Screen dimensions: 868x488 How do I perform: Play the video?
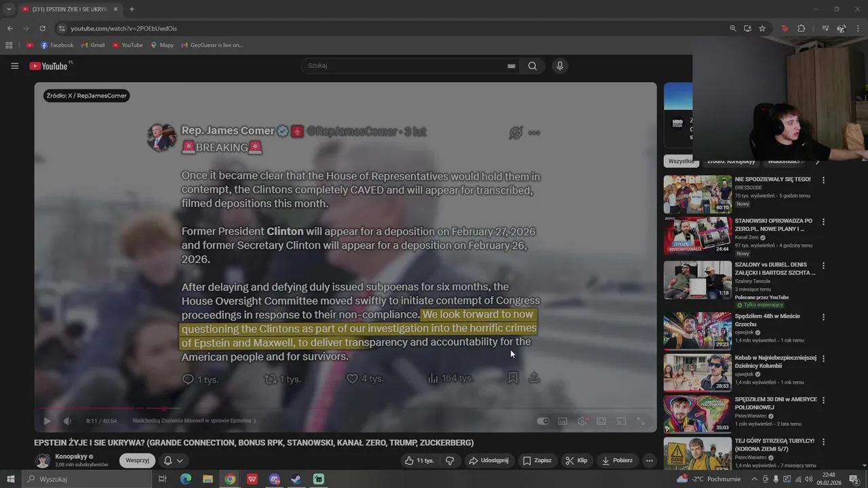pos(47,421)
